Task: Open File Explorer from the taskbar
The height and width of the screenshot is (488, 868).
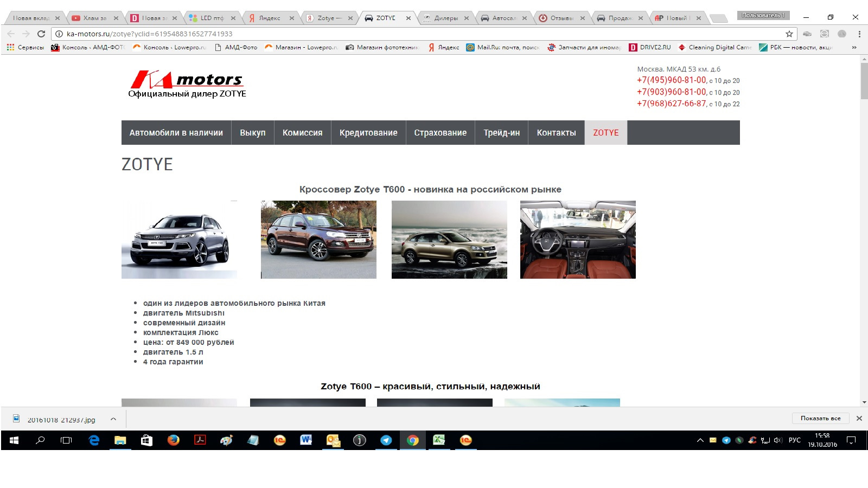Action: 120,440
